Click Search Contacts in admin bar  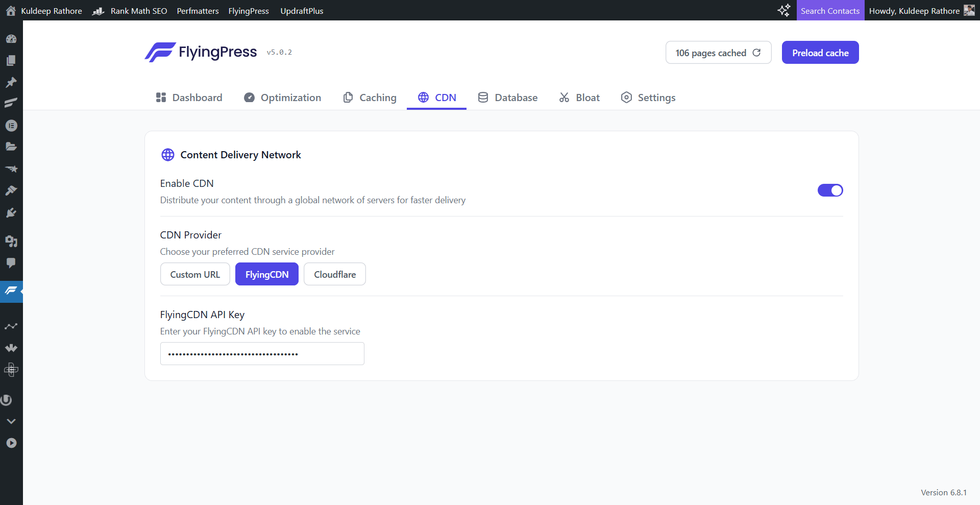tap(830, 11)
